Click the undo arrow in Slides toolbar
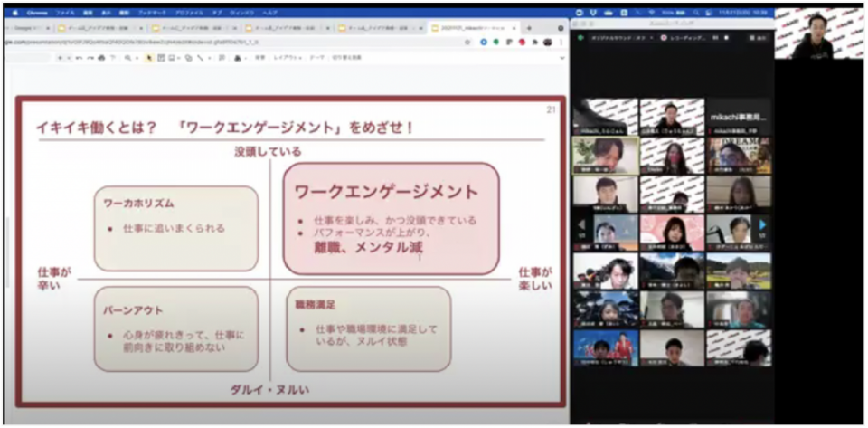The width and height of the screenshot is (868, 428). [x=79, y=58]
